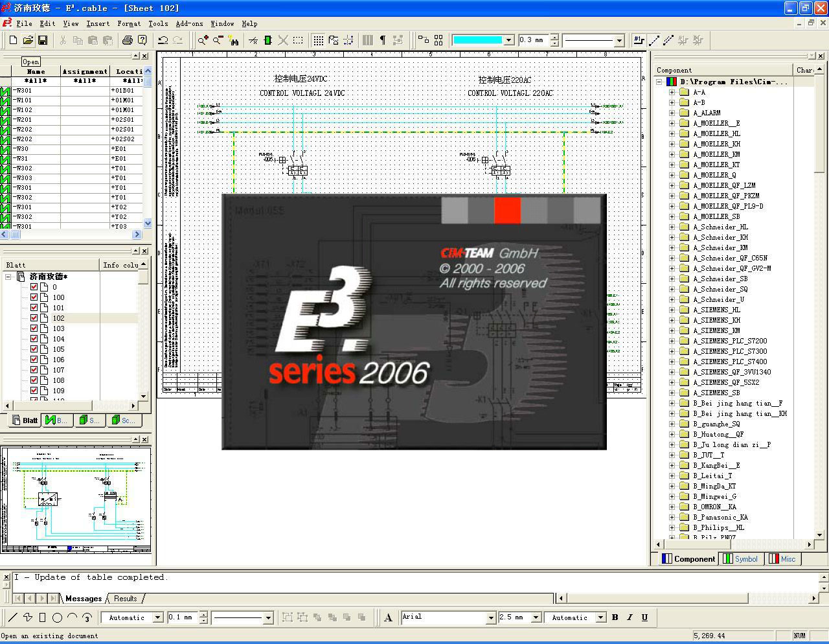This screenshot has height=644, width=829.
Task: Collapse the 济南玫德 project tree node
Action: (8, 277)
